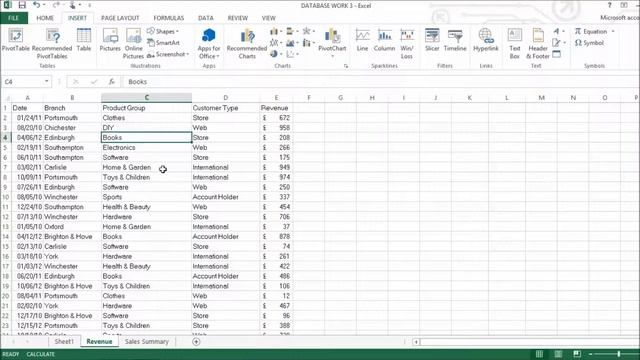Switch to Page Layout view
This screenshot has width=640, height=360.
tap(558, 354)
